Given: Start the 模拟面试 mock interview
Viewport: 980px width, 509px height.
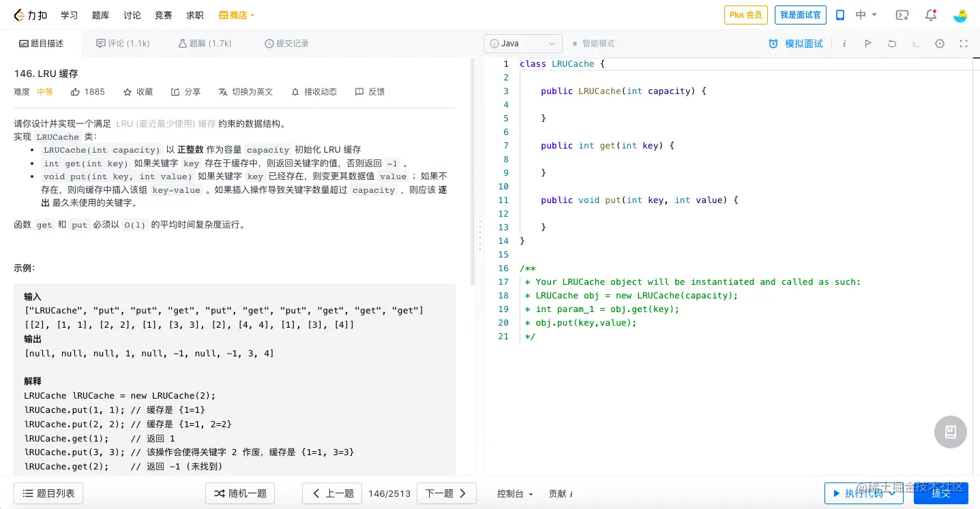Looking at the screenshot, I should point(796,44).
